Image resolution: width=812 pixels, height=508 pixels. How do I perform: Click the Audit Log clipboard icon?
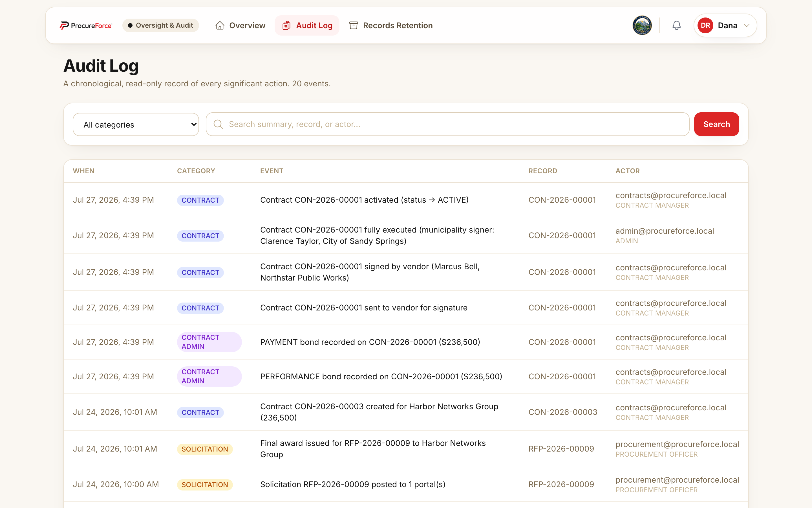click(x=286, y=25)
